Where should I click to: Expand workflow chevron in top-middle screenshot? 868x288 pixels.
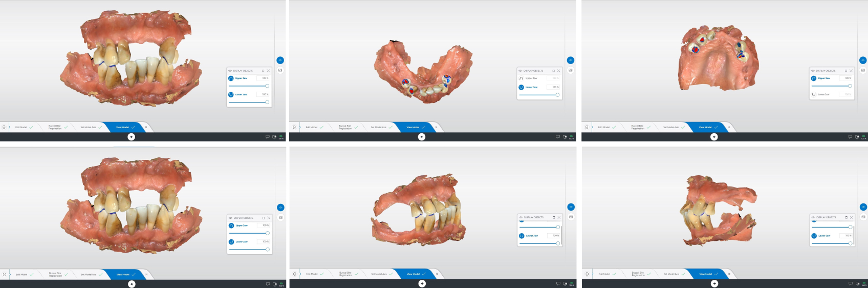pyautogui.click(x=300, y=127)
